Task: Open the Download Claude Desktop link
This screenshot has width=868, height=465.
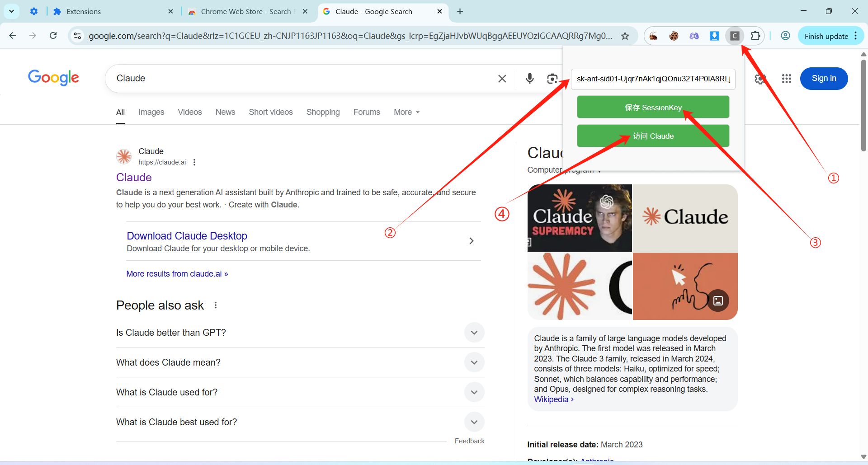Action: point(187,236)
